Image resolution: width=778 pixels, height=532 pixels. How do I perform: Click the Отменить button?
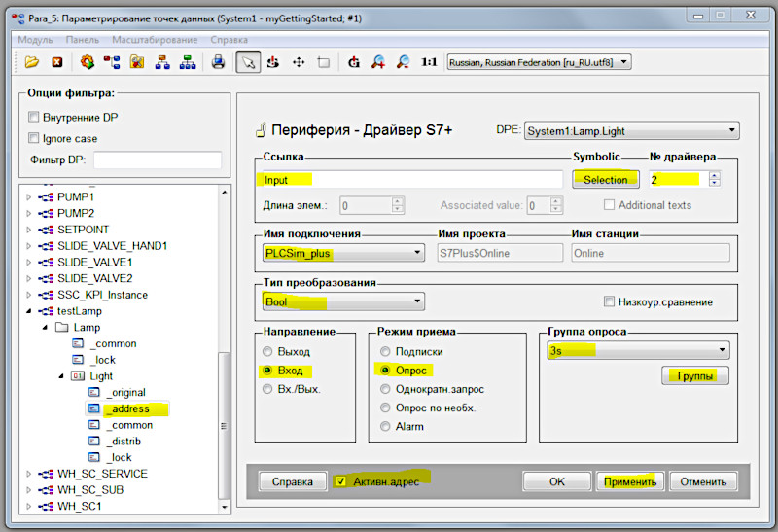[703, 481]
